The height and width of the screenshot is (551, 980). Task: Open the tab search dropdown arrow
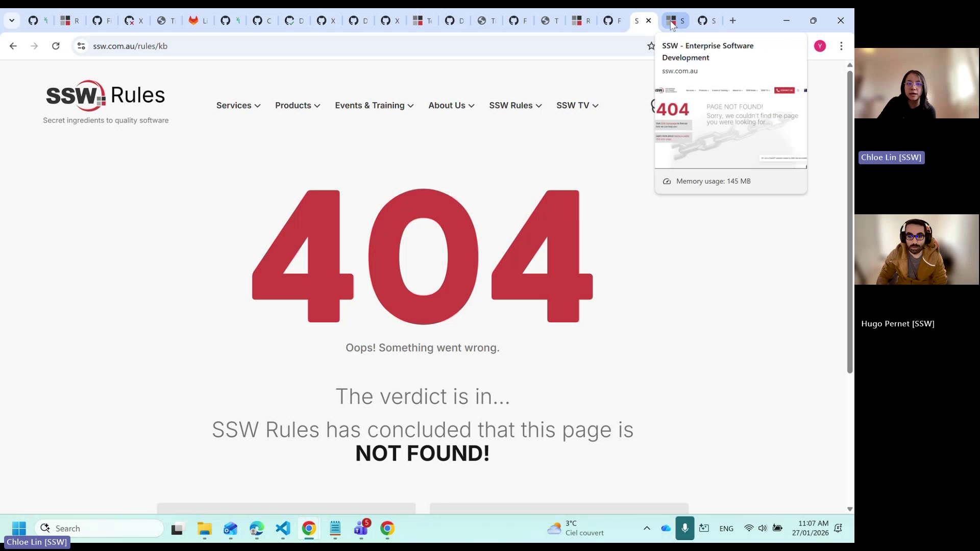click(x=12, y=20)
